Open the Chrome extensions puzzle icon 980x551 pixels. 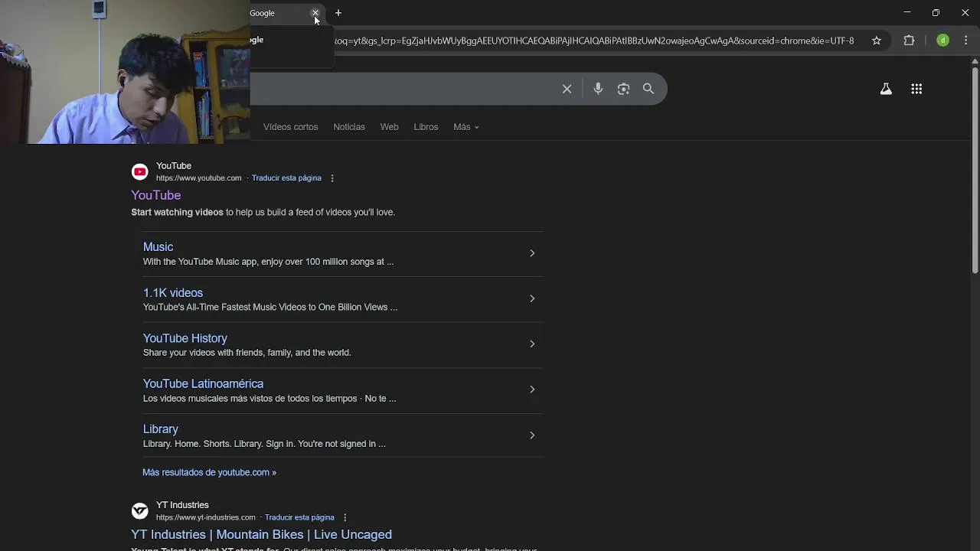910,41
